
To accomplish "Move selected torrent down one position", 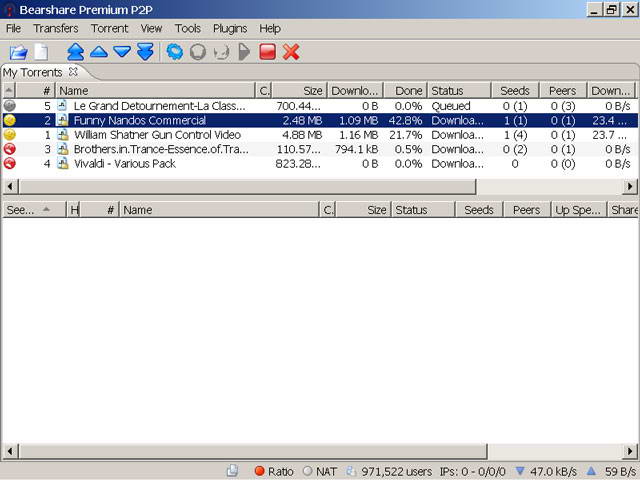I will [x=122, y=52].
